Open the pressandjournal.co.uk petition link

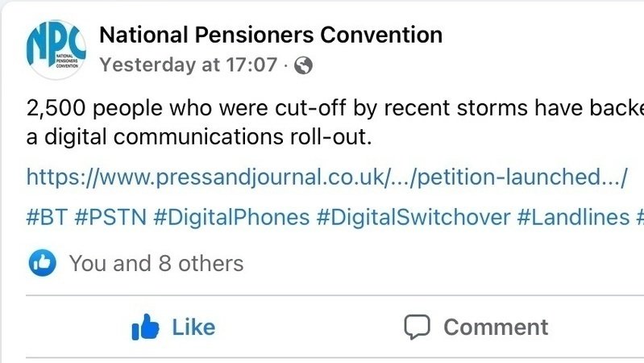(x=326, y=177)
